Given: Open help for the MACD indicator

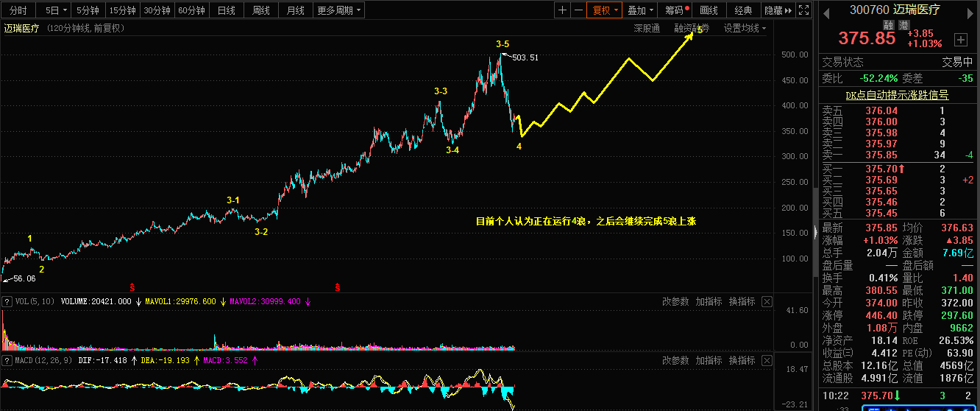Looking at the screenshot, I should pyautogui.click(x=7, y=360).
